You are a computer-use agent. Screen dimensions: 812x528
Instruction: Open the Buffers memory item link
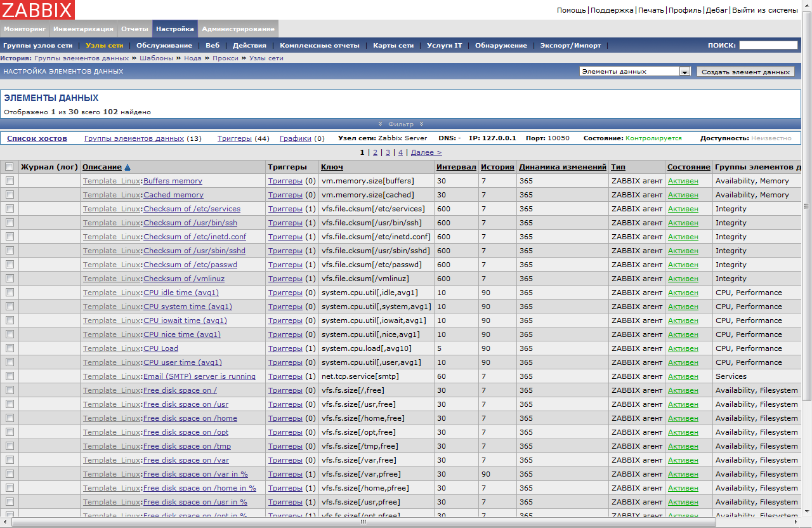[x=173, y=181]
